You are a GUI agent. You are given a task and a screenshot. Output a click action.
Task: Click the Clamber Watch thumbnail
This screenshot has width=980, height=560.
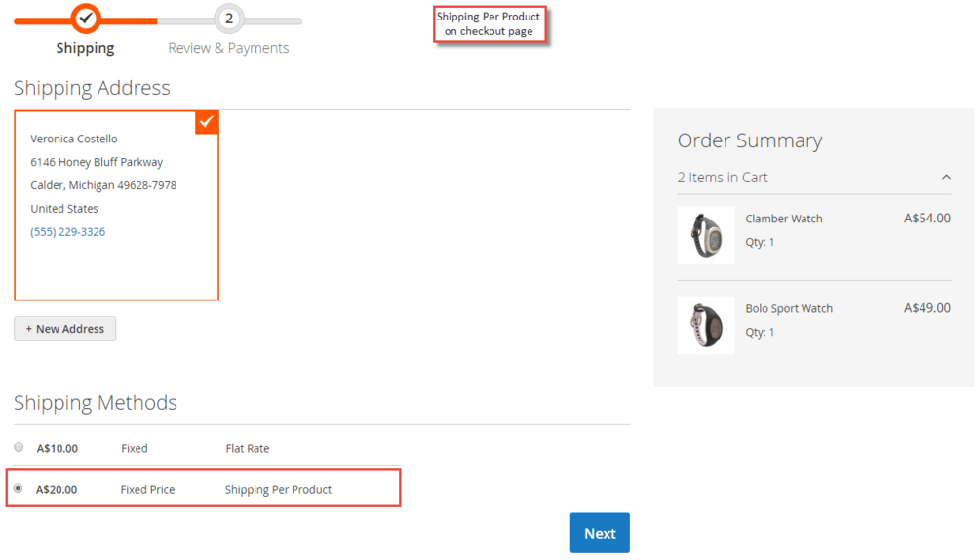(706, 235)
